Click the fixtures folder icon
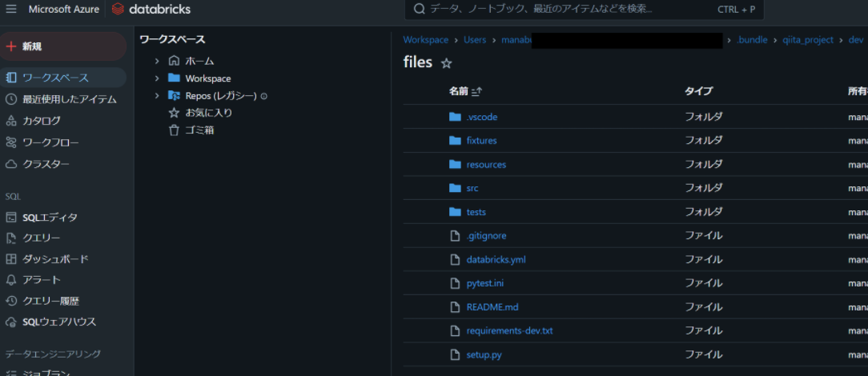This screenshot has width=868, height=376. pos(455,141)
